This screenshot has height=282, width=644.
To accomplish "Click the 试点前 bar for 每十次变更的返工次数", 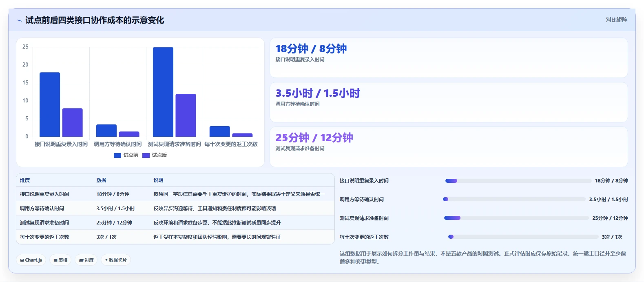I will coord(220,131).
